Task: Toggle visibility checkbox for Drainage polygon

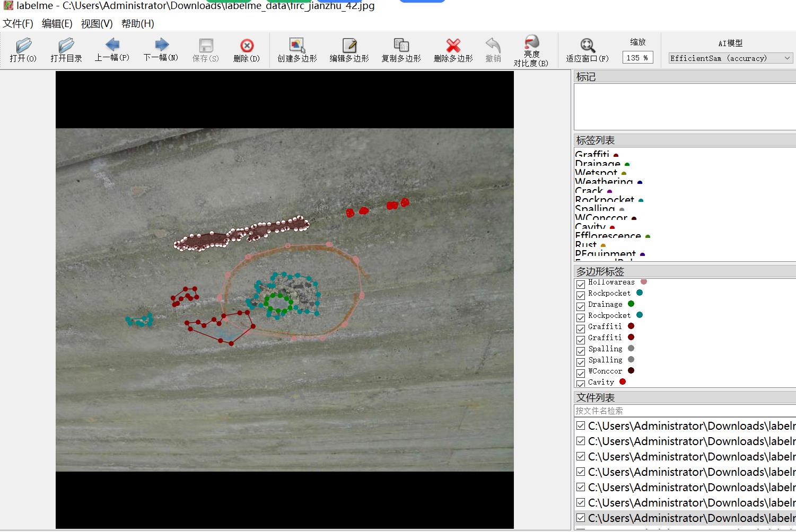Action: coord(581,306)
